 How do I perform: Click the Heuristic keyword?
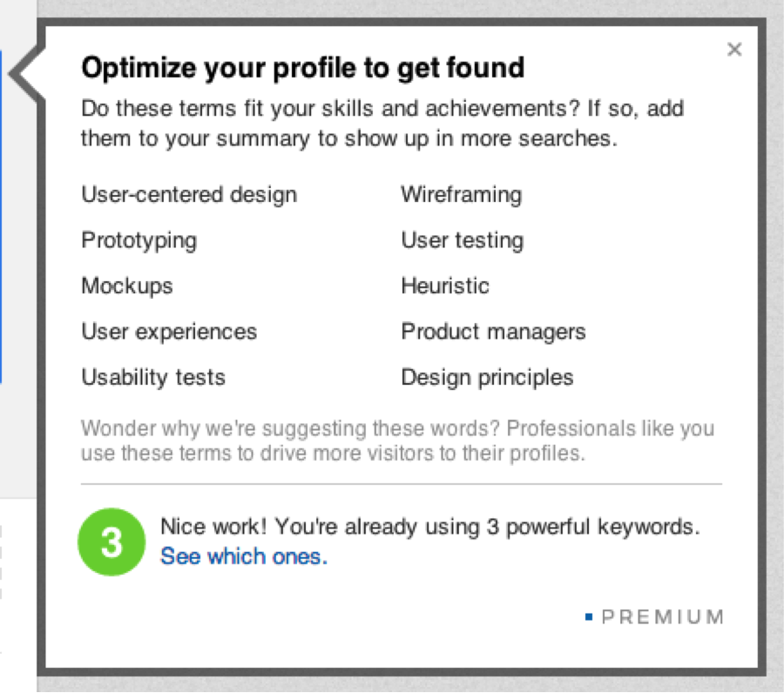click(445, 286)
